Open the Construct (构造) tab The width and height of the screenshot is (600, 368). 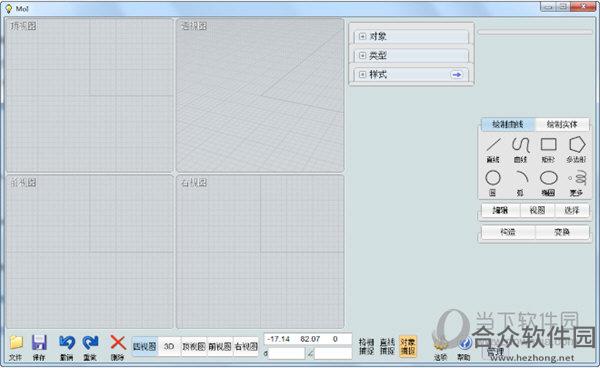point(508,232)
